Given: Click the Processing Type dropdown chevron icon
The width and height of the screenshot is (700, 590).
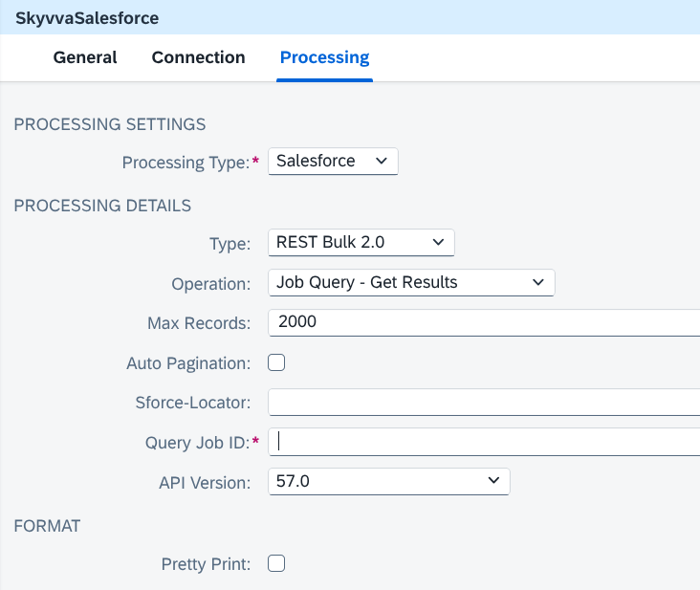Looking at the screenshot, I should pyautogui.click(x=382, y=161).
